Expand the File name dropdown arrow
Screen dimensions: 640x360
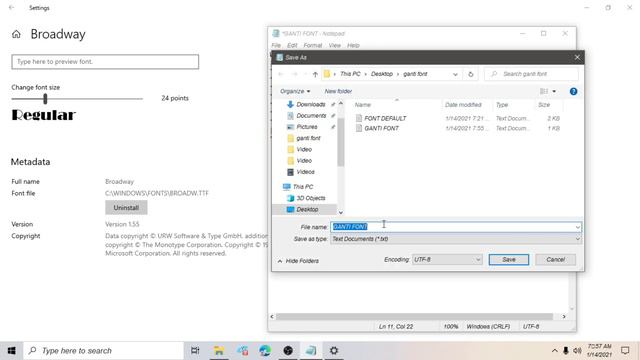click(x=578, y=227)
